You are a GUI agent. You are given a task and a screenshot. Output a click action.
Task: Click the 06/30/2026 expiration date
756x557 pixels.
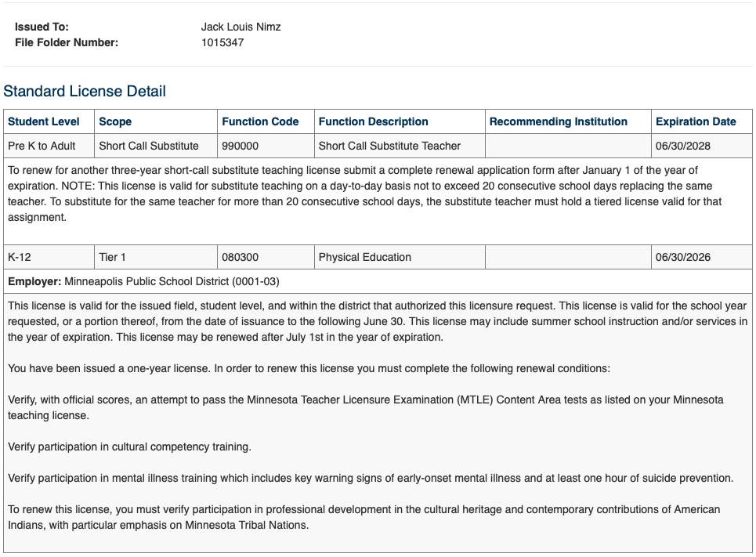[683, 257]
